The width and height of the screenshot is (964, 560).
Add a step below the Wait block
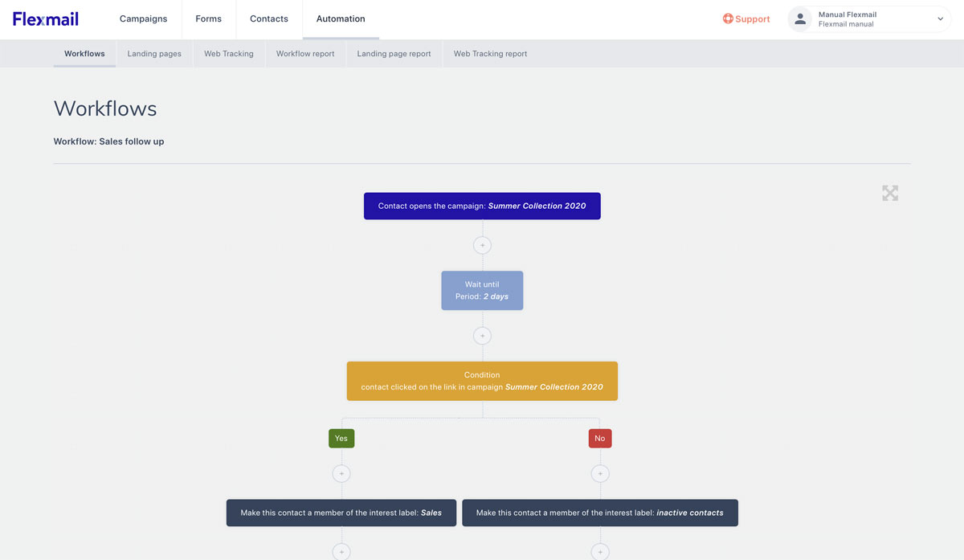tap(482, 336)
